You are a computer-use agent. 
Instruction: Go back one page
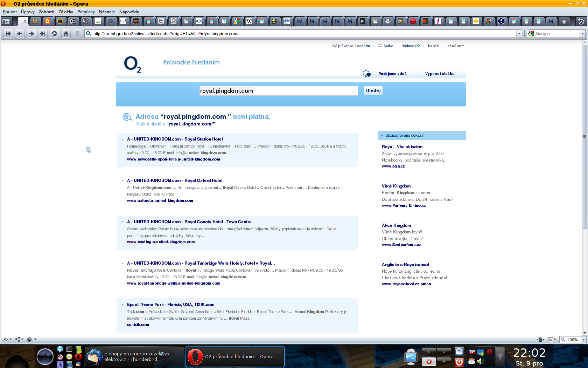tap(20, 34)
